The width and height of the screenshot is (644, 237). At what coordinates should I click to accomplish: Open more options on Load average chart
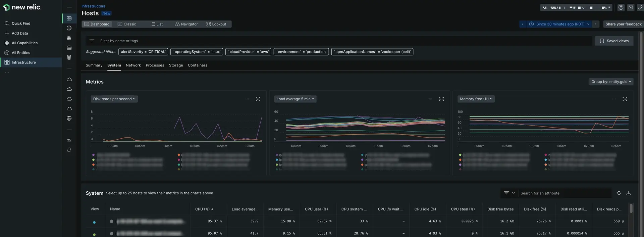[x=430, y=99]
